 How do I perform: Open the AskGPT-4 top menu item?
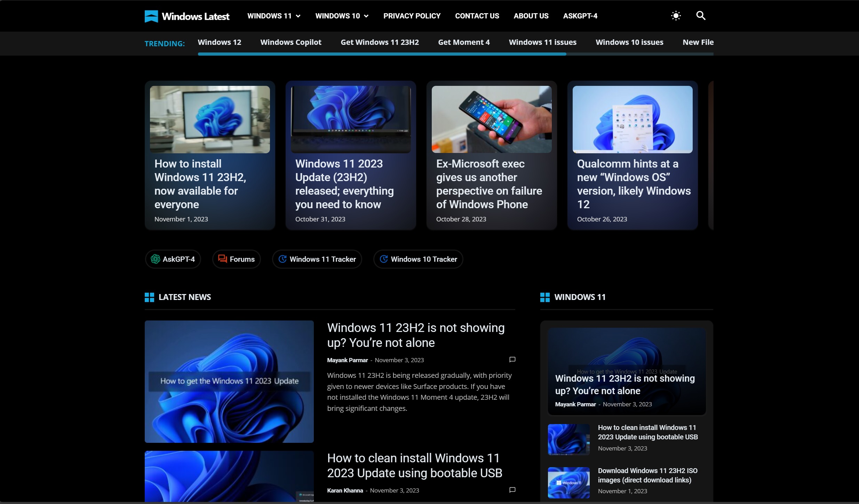tap(580, 16)
